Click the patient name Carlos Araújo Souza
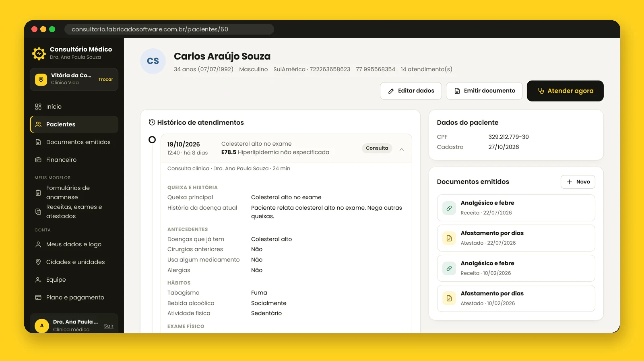Image resolution: width=644 pixels, height=361 pixels. tap(222, 56)
